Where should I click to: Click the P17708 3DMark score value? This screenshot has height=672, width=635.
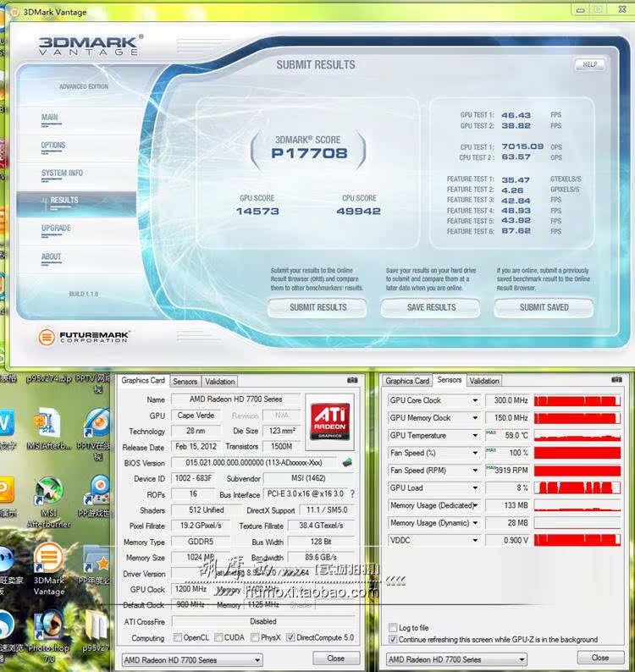(309, 153)
